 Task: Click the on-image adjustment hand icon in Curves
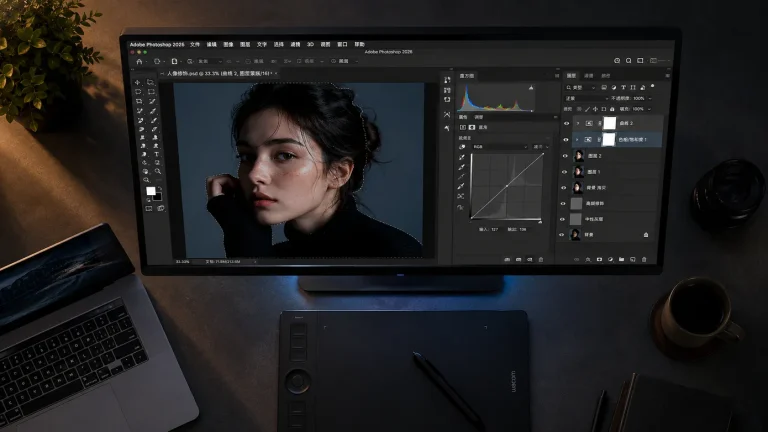462,147
